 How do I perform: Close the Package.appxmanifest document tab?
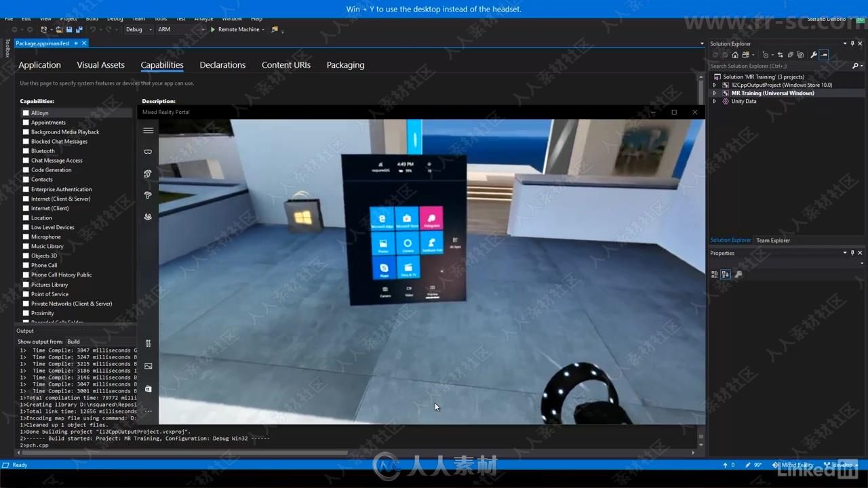(84, 43)
